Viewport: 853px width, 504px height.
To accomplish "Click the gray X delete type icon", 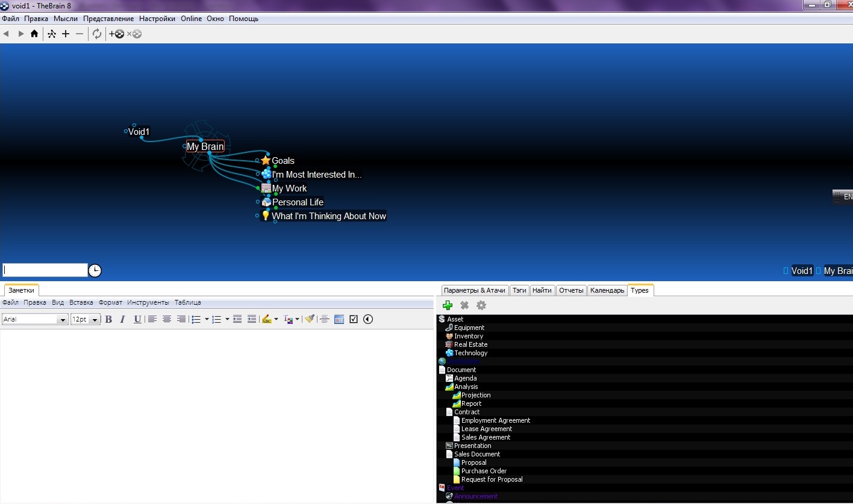I will [x=464, y=305].
